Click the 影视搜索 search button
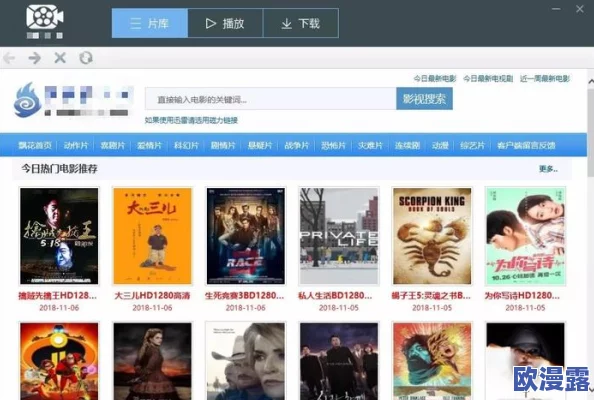The width and height of the screenshot is (594, 400). (x=424, y=99)
